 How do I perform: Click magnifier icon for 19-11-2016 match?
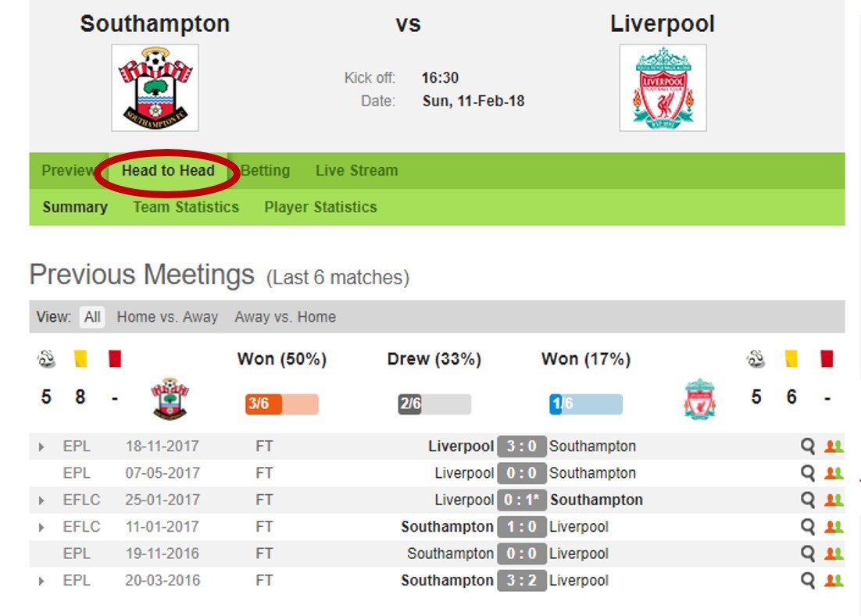click(x=807, y=554)
